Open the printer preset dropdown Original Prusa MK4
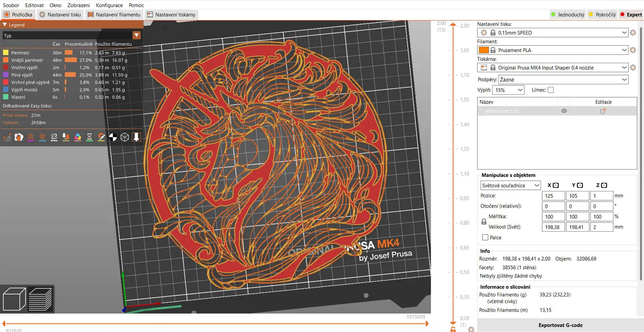Image resolution: width=644 pixels, height=332 pixels. 553,68
